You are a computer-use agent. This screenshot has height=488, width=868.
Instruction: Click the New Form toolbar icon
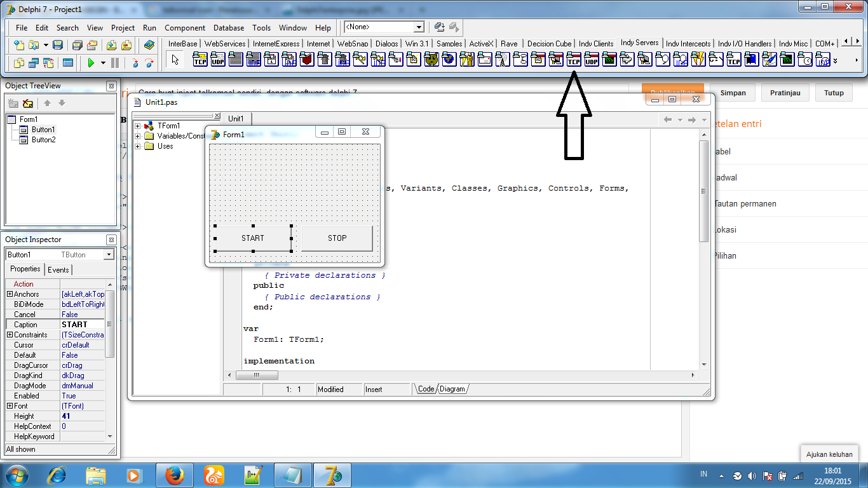click(x=68, y=63)
